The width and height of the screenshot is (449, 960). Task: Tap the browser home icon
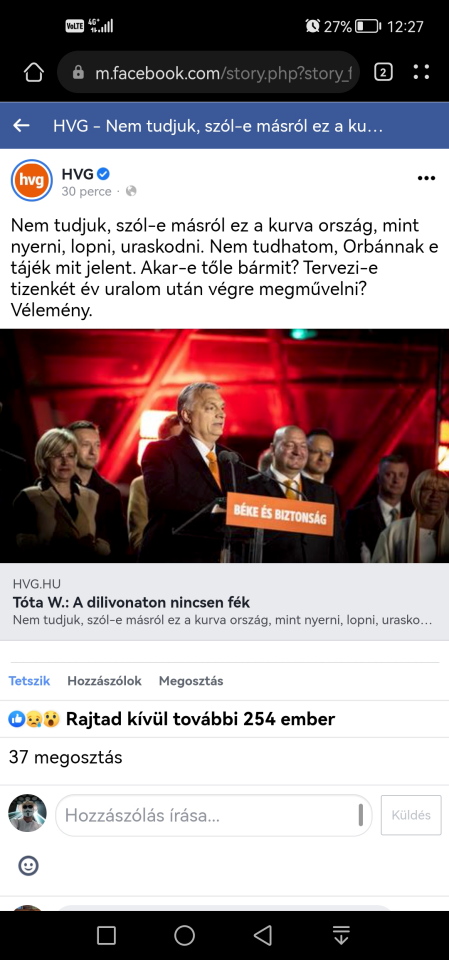tap(34, 73)
